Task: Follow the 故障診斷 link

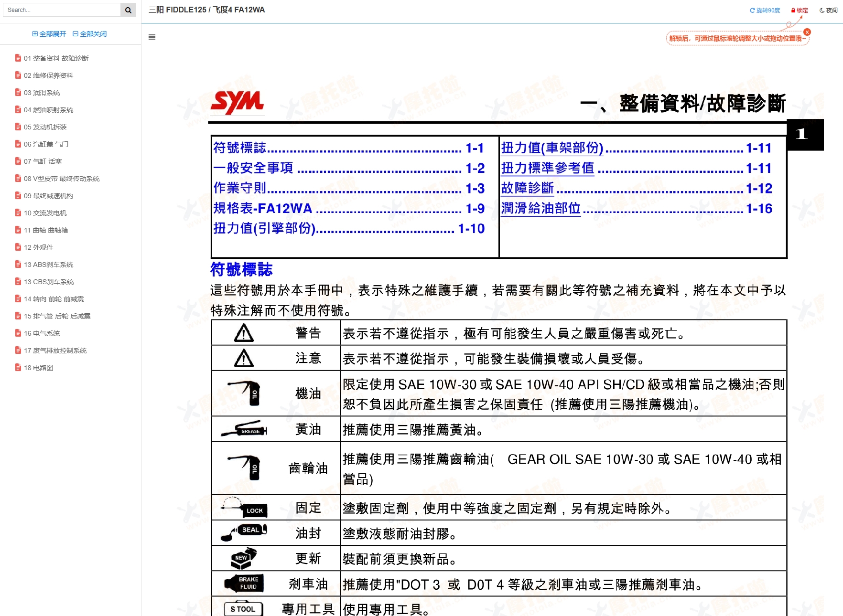Action: [527, 188]
